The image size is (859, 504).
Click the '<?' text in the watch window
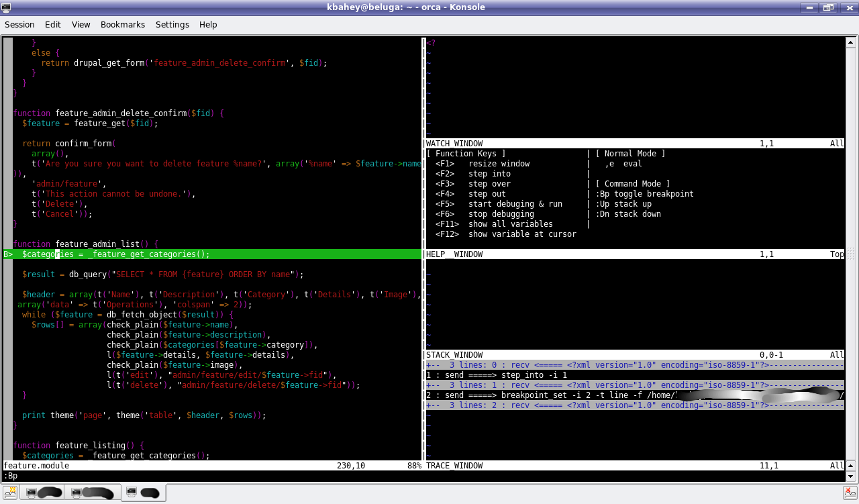(x=431, y=43)
